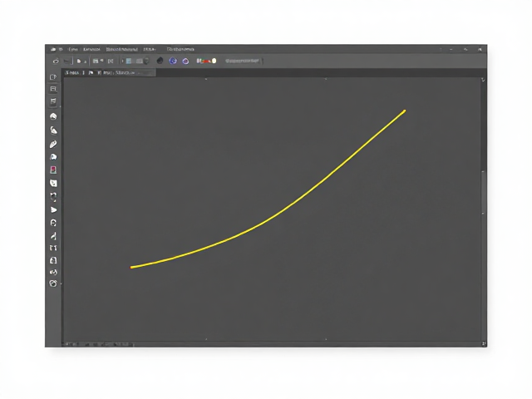This screenshot has width=532, height=399.
Task: Click the upper end point of the yellow curve
Action: [405, 111]
